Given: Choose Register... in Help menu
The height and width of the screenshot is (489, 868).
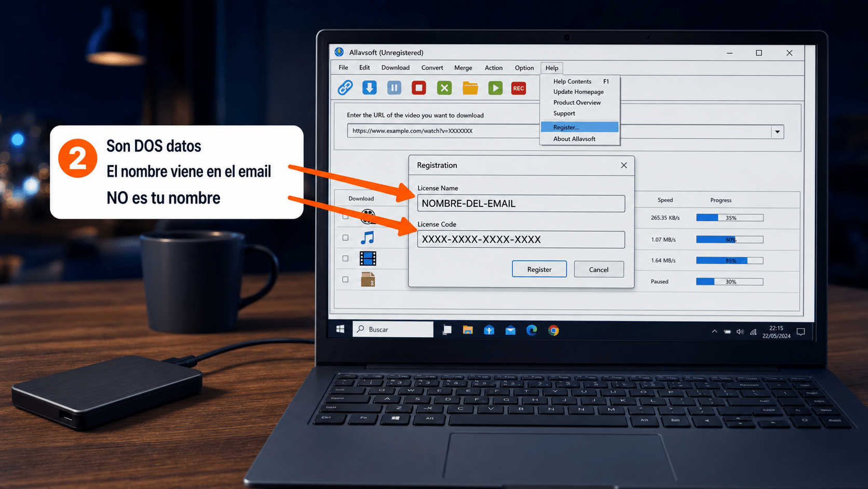Looking at the screenshot, I should click(x=580, y=127).
